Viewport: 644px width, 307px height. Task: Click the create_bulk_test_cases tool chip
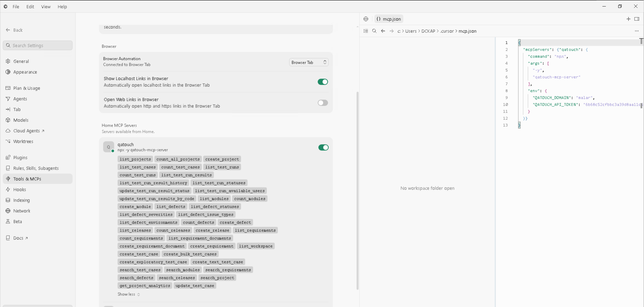(x=190, y=254)
